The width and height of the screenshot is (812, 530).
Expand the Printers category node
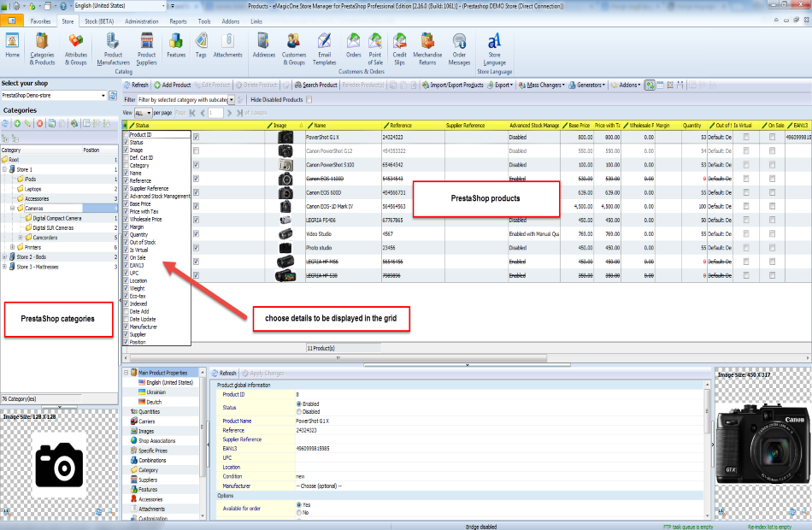[x=13, y=247]
